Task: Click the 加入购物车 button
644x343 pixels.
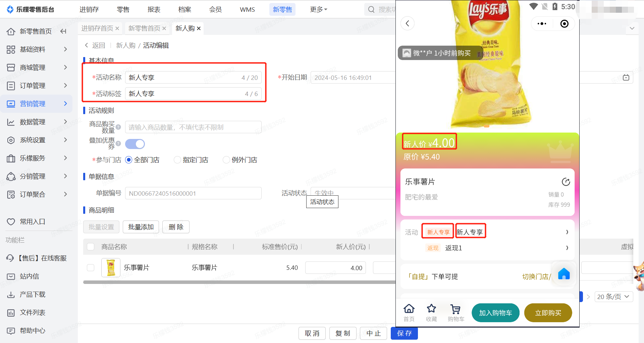Action: pyautogui.click(x=495, y=313)
